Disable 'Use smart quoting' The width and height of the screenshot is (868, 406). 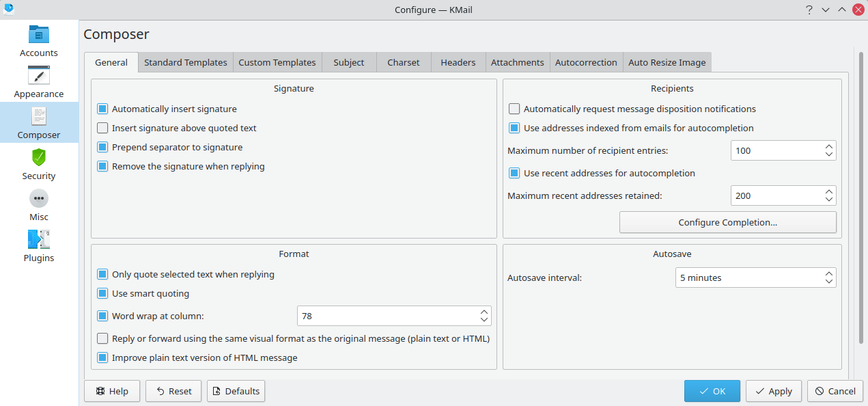click(103, 293)
